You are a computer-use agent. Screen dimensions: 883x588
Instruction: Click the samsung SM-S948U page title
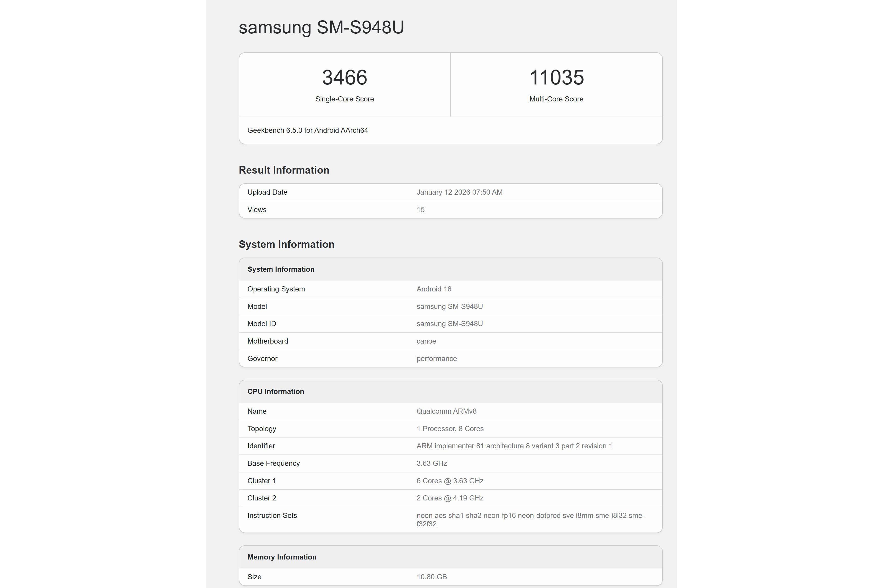(x=321, y=27)
